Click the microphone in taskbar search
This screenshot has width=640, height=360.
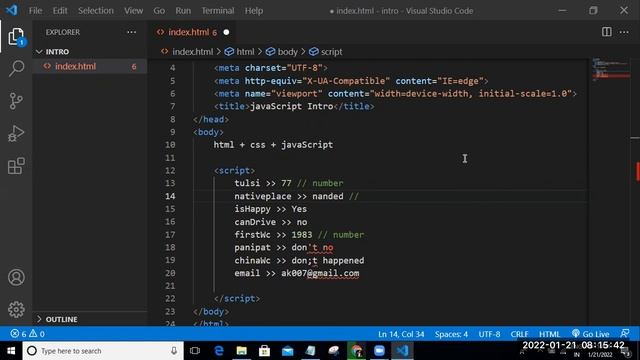174,351
